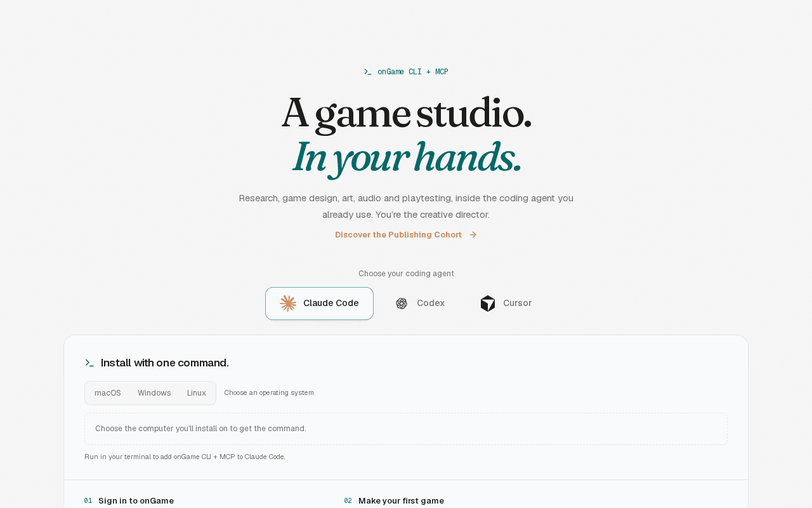Click the 'onGame CLI + MCP' badge text
Viewport: 812px width, 508px height.
[x=413, y=72]
